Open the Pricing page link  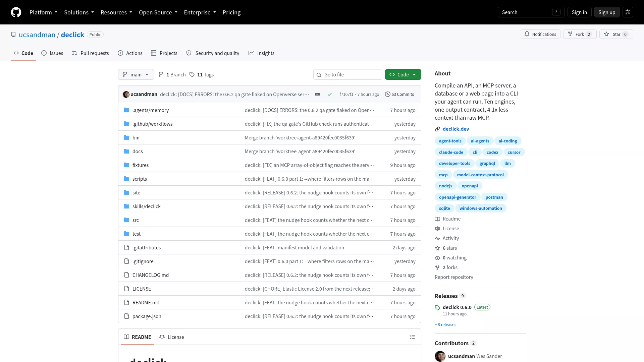pyautogui.click(x=231, y=12)
